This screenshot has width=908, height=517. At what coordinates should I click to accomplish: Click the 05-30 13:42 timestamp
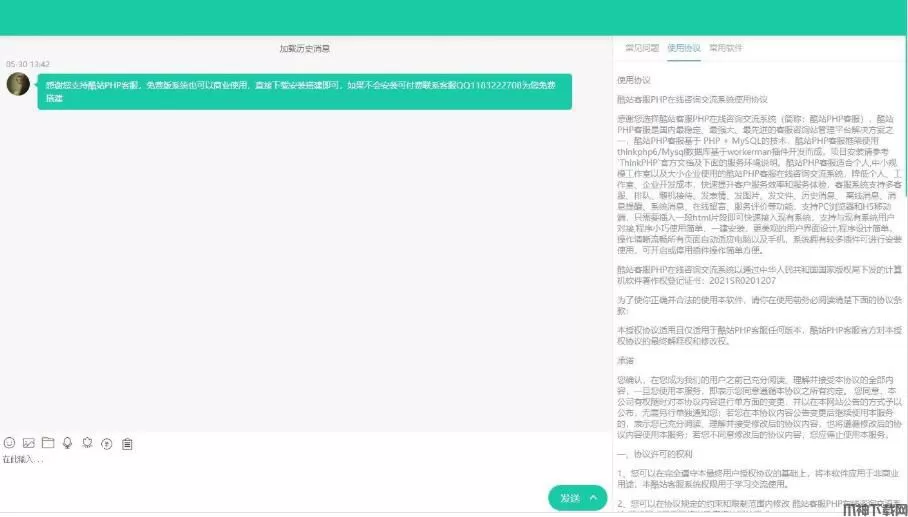[x=28, y=64]
